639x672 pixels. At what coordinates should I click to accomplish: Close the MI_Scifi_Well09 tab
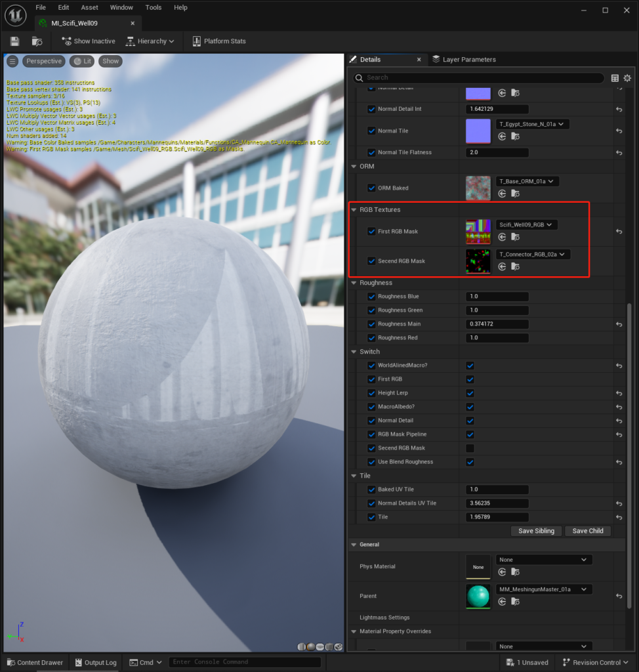(133, 23)
